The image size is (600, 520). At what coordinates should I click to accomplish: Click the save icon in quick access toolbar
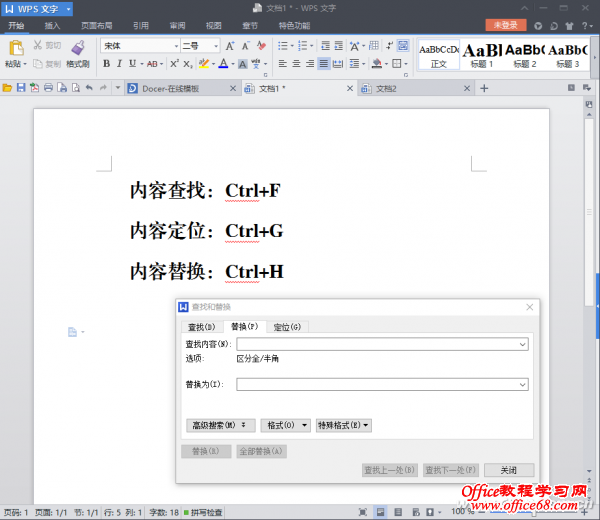click(20, 88)
